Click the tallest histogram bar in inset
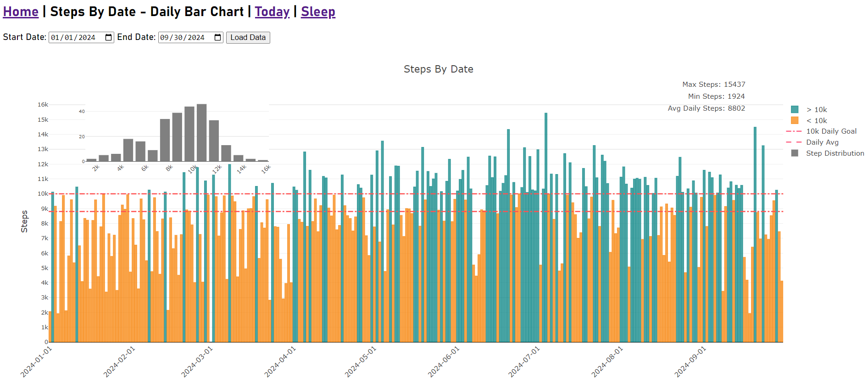 pos(201,133)
